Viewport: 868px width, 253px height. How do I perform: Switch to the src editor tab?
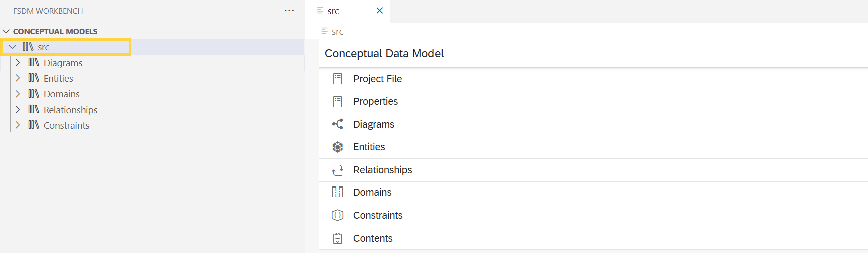333,11
